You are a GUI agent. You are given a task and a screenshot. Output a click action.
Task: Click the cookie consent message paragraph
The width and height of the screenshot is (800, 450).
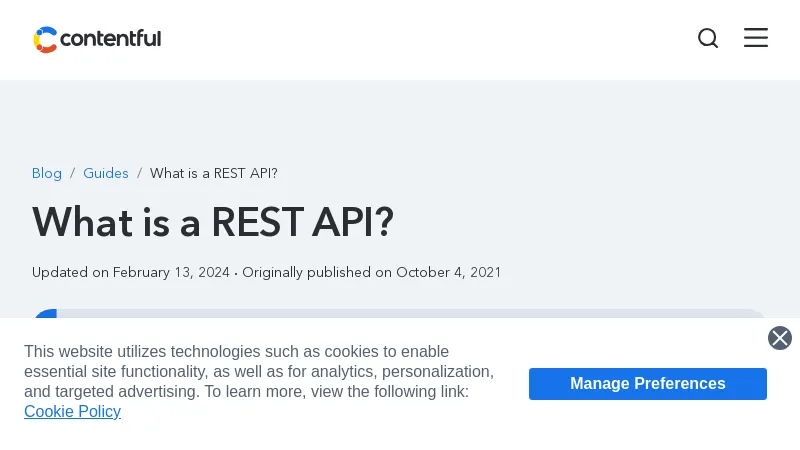click(258, 371)
